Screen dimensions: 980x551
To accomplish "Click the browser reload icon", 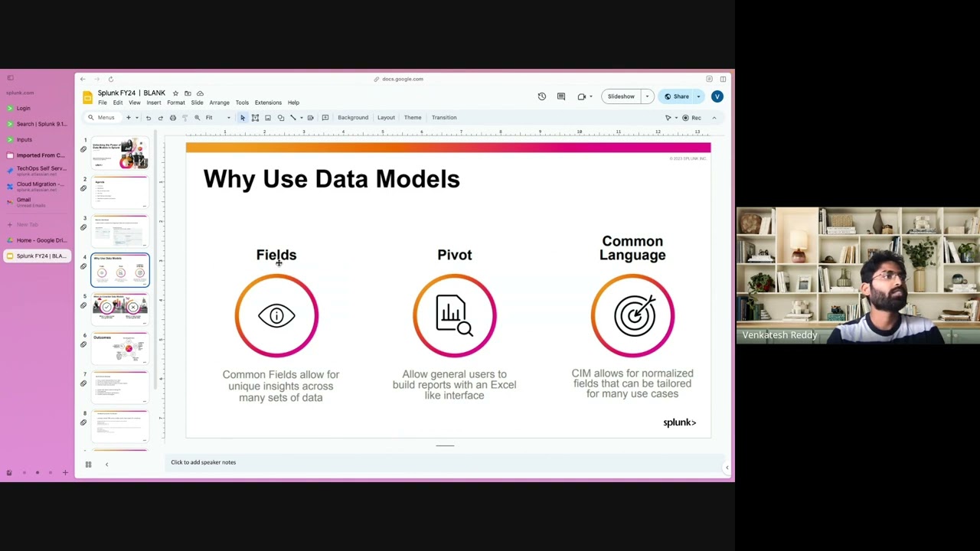I will pos(110,79).
